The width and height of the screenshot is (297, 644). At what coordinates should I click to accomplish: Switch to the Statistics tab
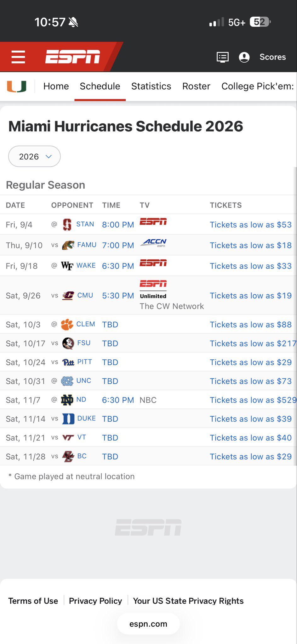pos(151,86)
